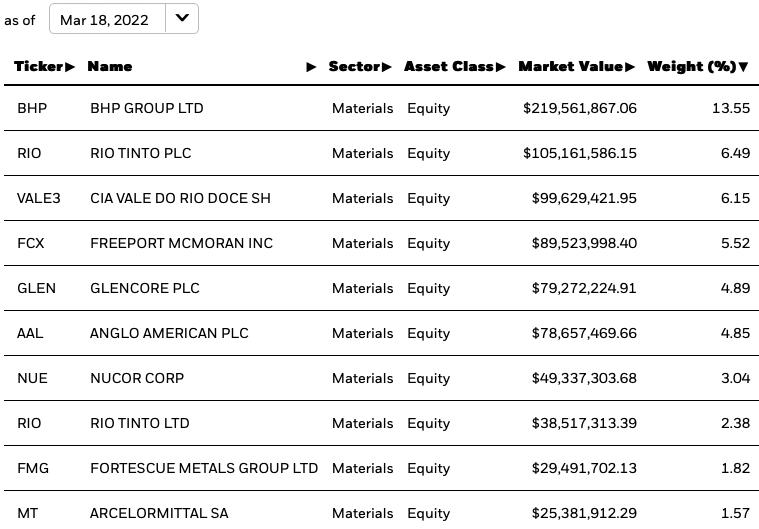Sort by Sector column arrow
This screenshot has width=759, height=529.
tap(386, 67)
